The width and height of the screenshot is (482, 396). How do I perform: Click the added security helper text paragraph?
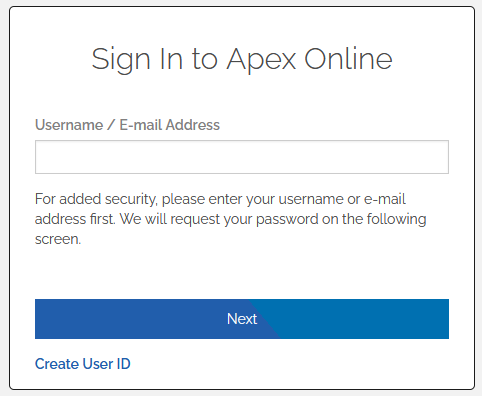[x=231, y=219]
